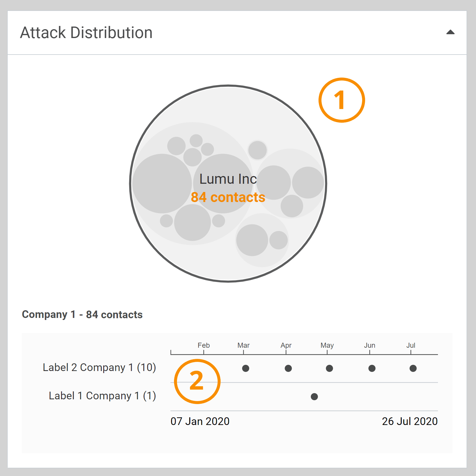Click the orange number 1 callout

(x=342, y=100)
